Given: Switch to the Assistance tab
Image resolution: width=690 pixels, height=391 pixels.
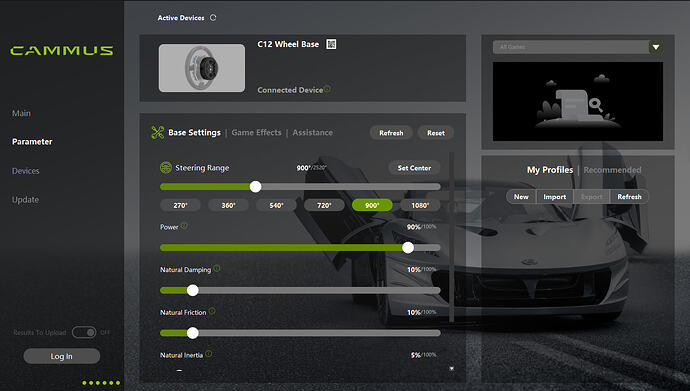Looking at the screenshot, I should pos(313,132).
